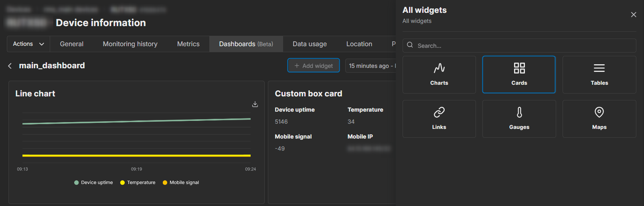Download the Line chart data
Screen dimensions: 644x206
[255, 104]
